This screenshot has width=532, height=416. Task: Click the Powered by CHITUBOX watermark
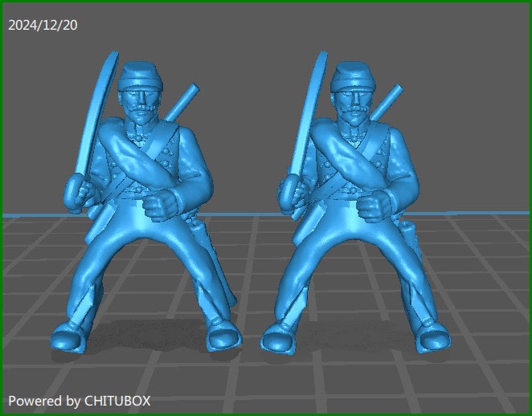tap(80, 400)
